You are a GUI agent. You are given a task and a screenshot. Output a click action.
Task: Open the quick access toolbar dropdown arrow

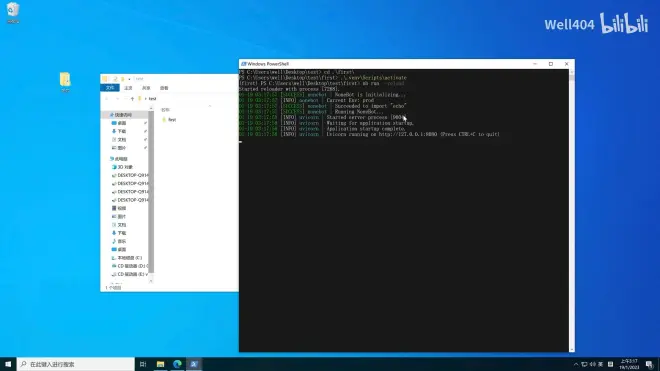[129, 79]
